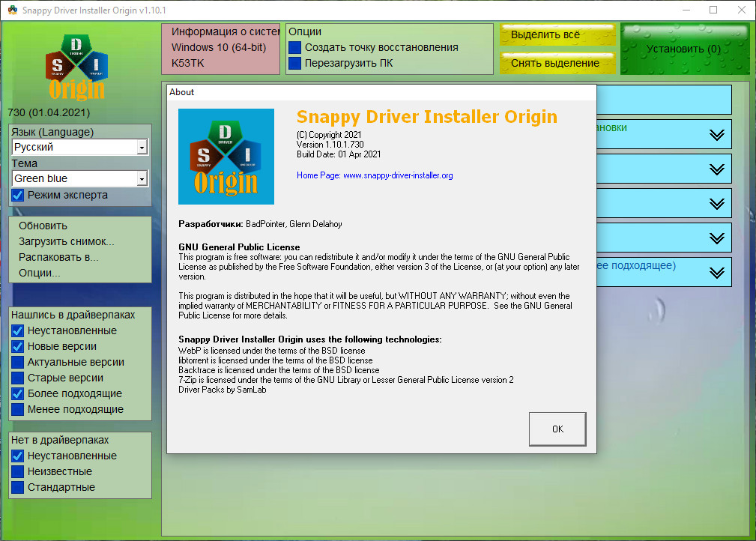Open the Тема theme dropdown

(79, 179)
